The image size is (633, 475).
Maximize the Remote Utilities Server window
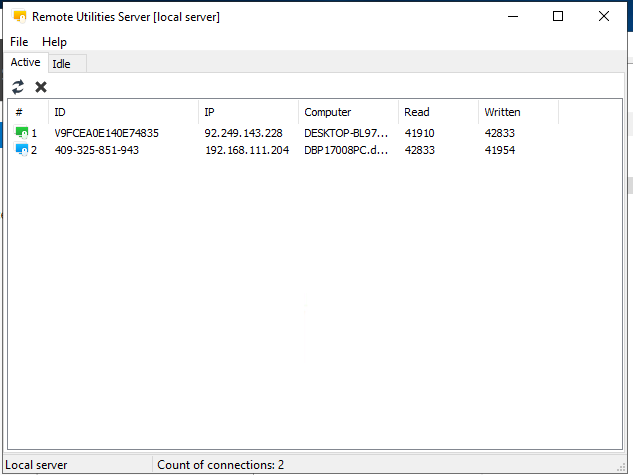click(558, 16)
